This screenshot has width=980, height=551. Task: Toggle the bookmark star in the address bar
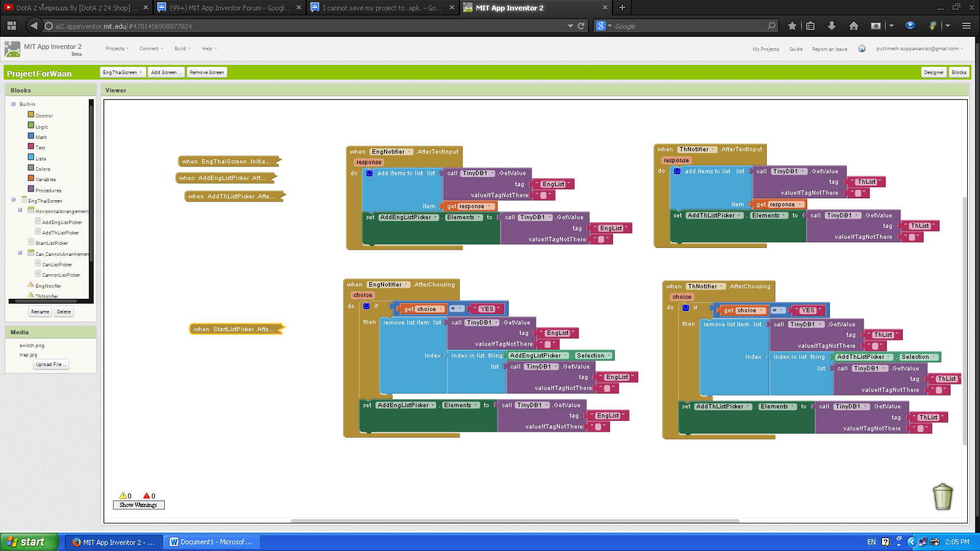[792, 26]
